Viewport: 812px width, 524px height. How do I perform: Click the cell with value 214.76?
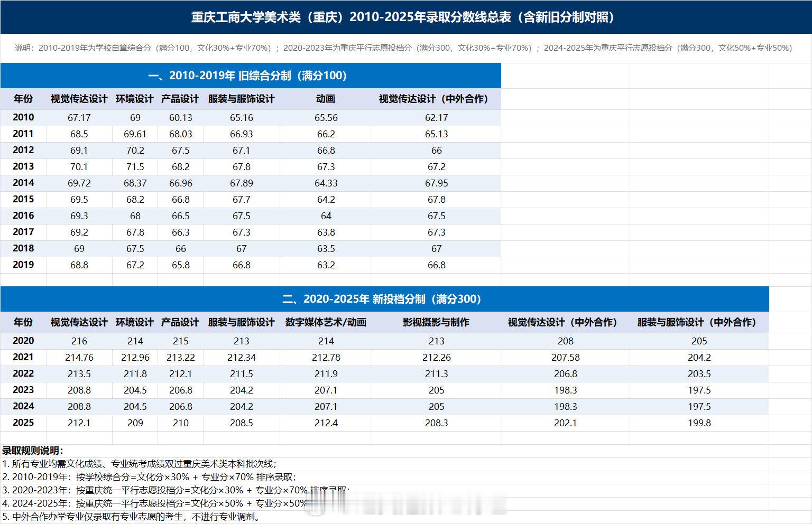coord(79,358)
